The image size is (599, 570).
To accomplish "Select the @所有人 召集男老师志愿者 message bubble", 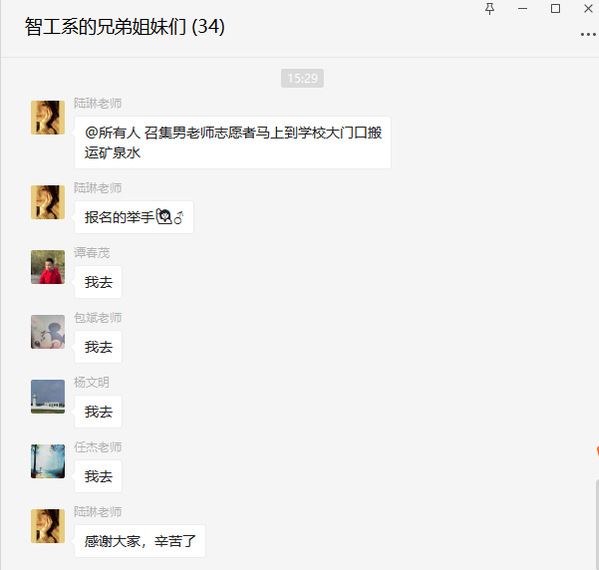I will click(233, 142).
